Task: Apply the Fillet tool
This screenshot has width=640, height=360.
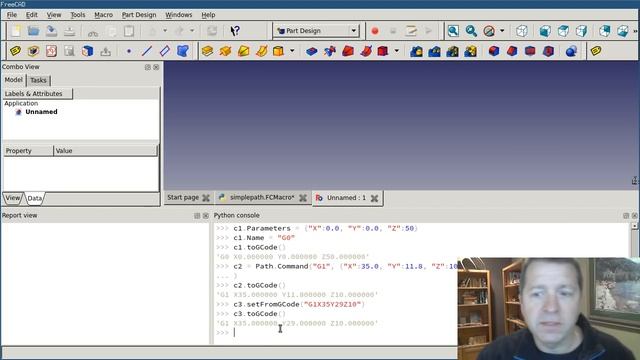Action: [494, 51]
